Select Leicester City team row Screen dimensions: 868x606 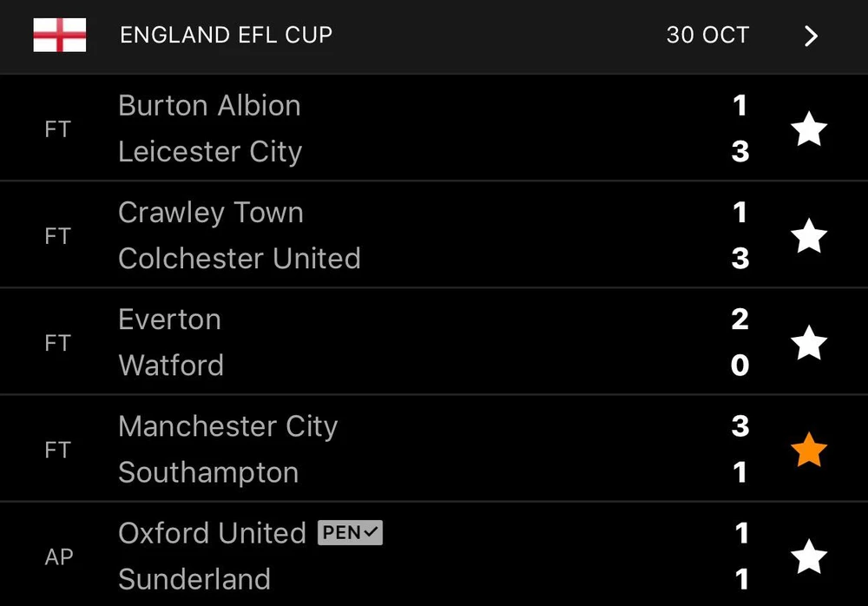(210, 152)
